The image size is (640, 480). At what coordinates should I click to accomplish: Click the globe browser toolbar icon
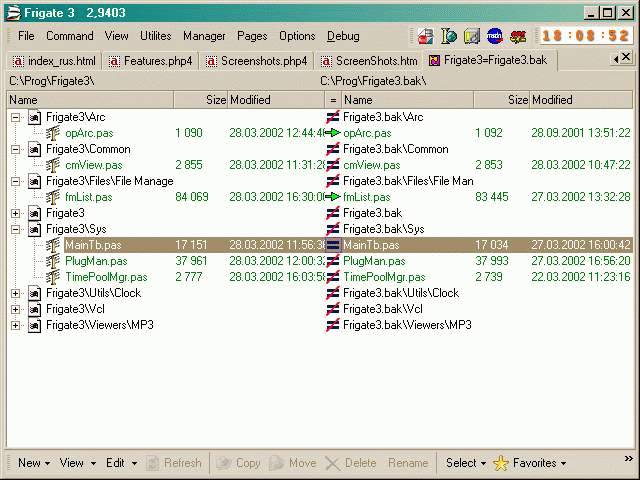449,36
